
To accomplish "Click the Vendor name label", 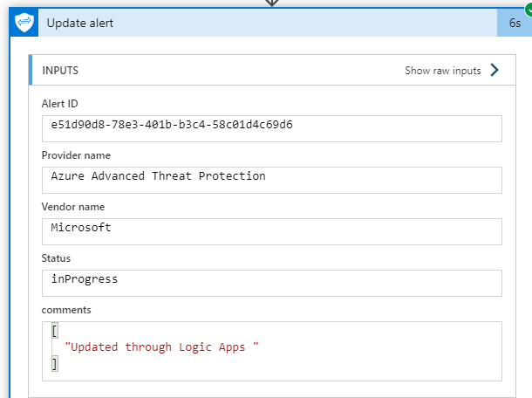I will [x=72, y=207].
